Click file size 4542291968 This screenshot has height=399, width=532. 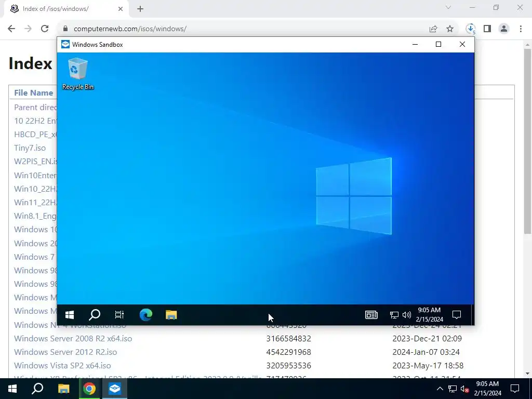coord(289,352)
